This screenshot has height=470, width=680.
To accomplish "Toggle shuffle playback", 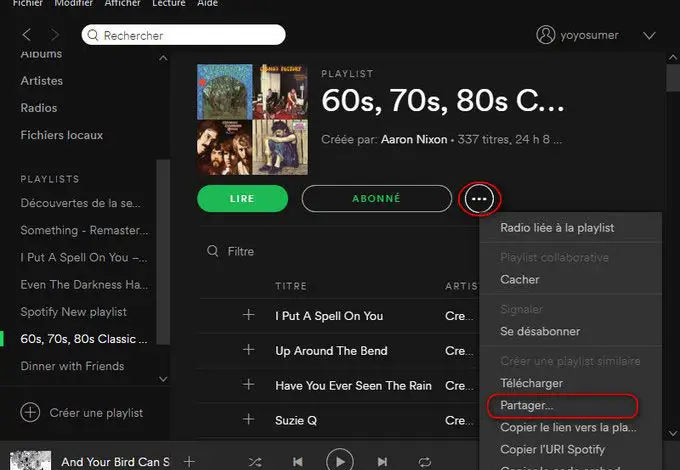I will point(255,462).
